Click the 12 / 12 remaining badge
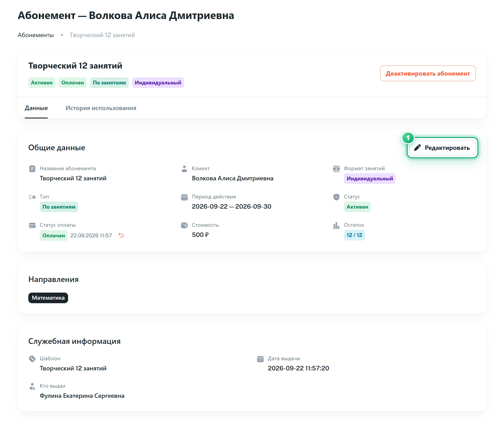Image resolution: width=504 pixels, height=442 pixels. (354, 235)
